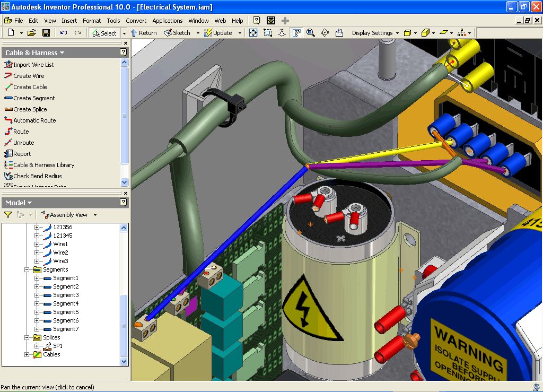Open the Cable & Harness panel dropdown
Screen dimensions: 543x392
pyautogui.click(x=62, y=53)
